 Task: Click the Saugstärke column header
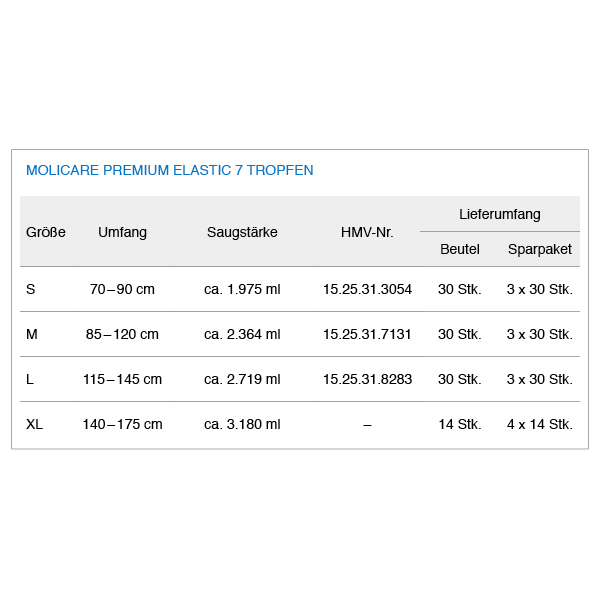(x=242, y=232)
